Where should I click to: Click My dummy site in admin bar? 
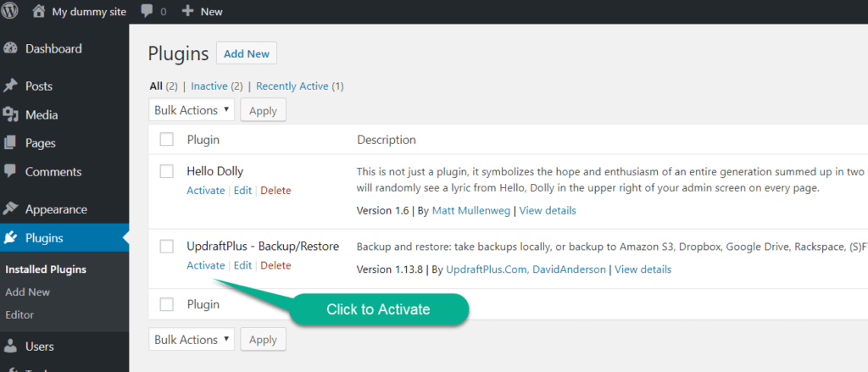(x=89, y=12)
